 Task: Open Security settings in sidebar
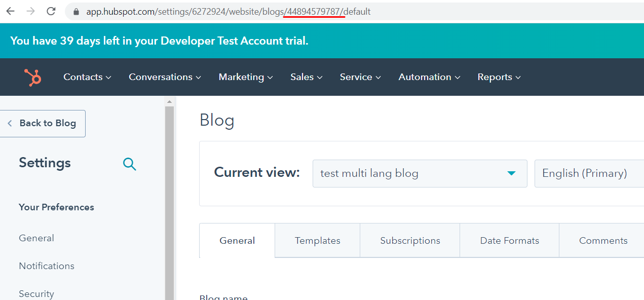click(x=36, y=294)
